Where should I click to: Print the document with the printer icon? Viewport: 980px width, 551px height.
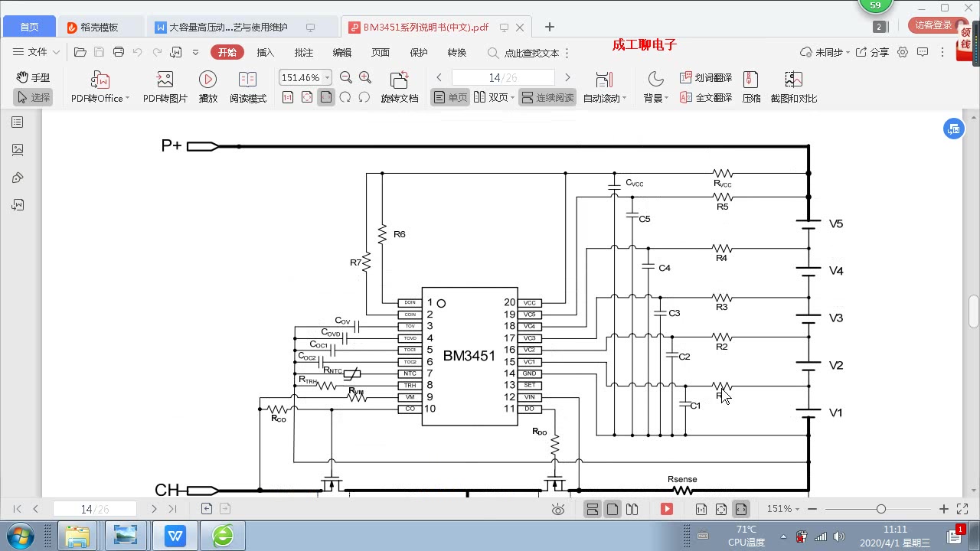pyautogui.click(x=118, y=52)
